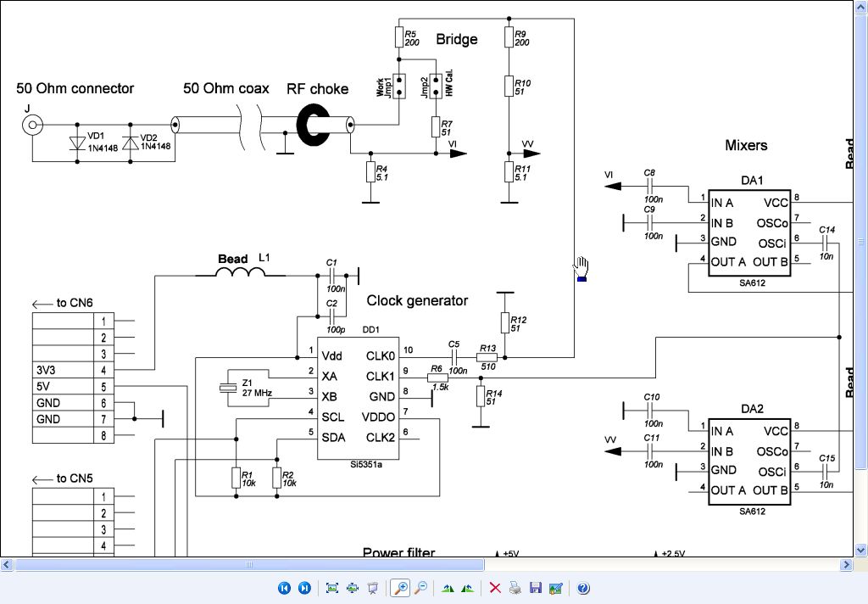Rotate the image clockwise
The height and width of the screenshot is (604, 868).
tap(448, 588)
